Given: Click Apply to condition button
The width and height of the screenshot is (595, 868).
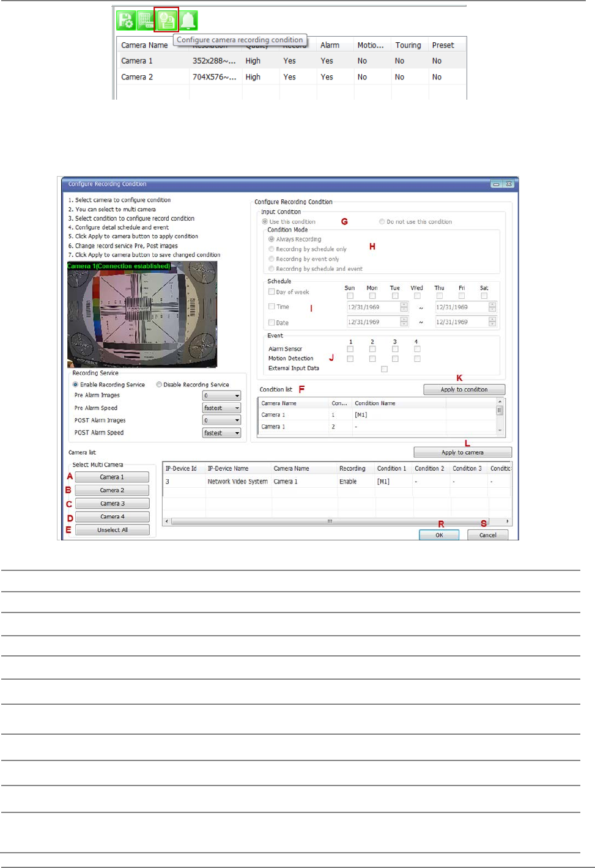Looking at the screenshot, I should click(x=464, y=389).
